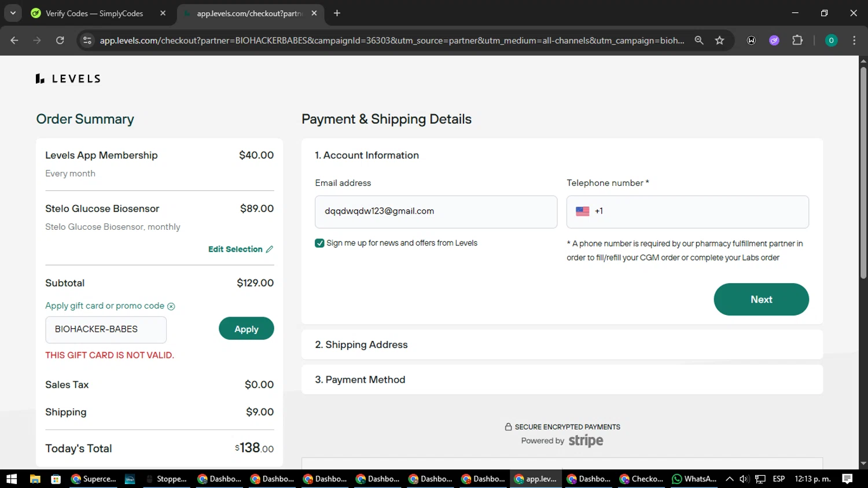Click the zoom magnifier icon in address bar
Image resolution: width=868 pixels, height=488 pixels.
point(699,40)
